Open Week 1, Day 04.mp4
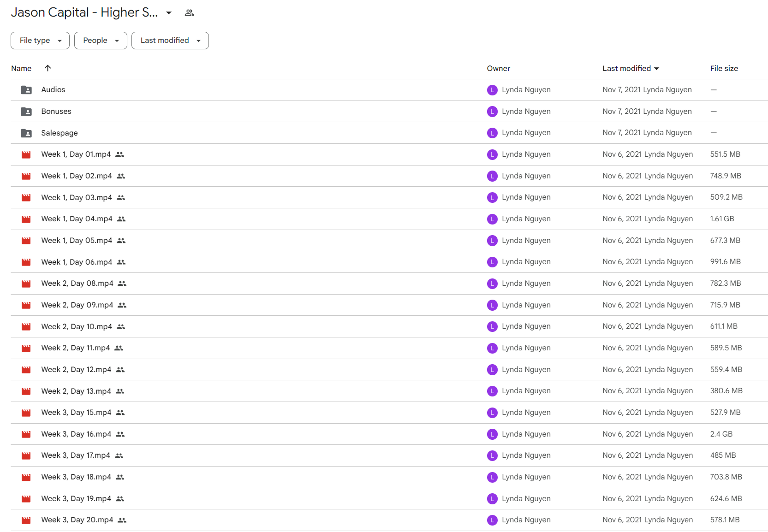 (x=77, y=219)
